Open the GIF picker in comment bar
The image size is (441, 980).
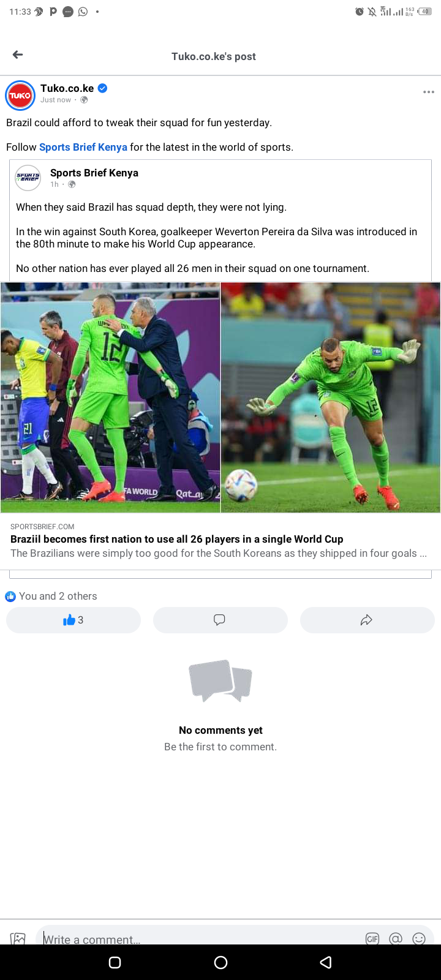point(372,938)
